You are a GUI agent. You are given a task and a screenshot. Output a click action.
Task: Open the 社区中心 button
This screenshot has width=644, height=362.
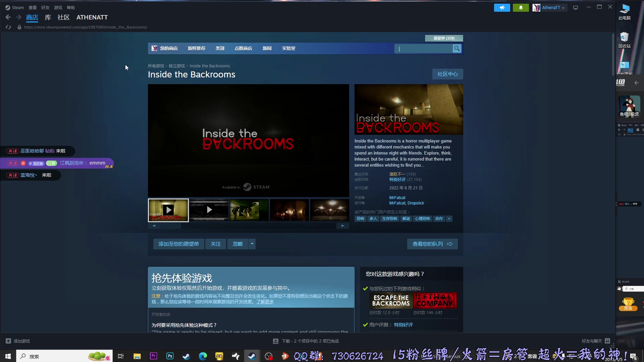[x=447, y=74]
